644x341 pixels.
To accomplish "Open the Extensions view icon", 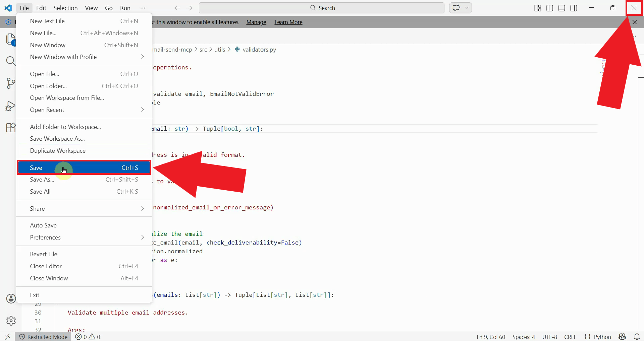I will tap(11, 128).
